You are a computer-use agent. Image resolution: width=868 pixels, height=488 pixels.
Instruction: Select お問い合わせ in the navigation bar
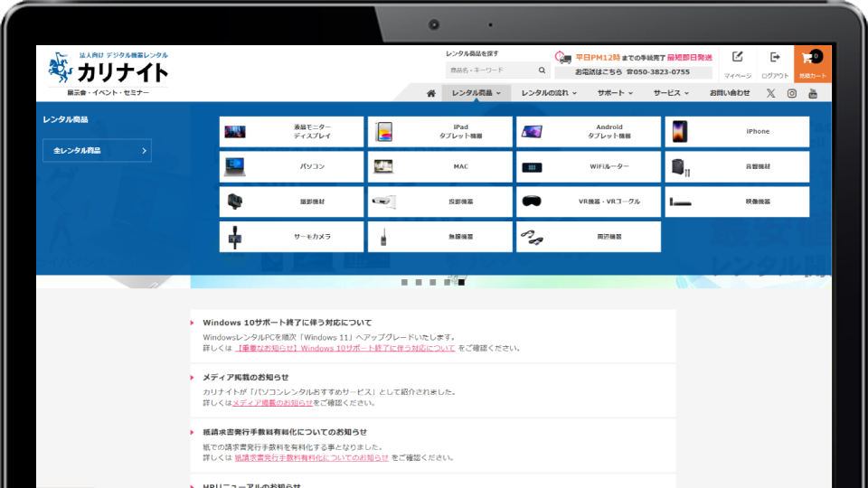(x=729, y=93)
